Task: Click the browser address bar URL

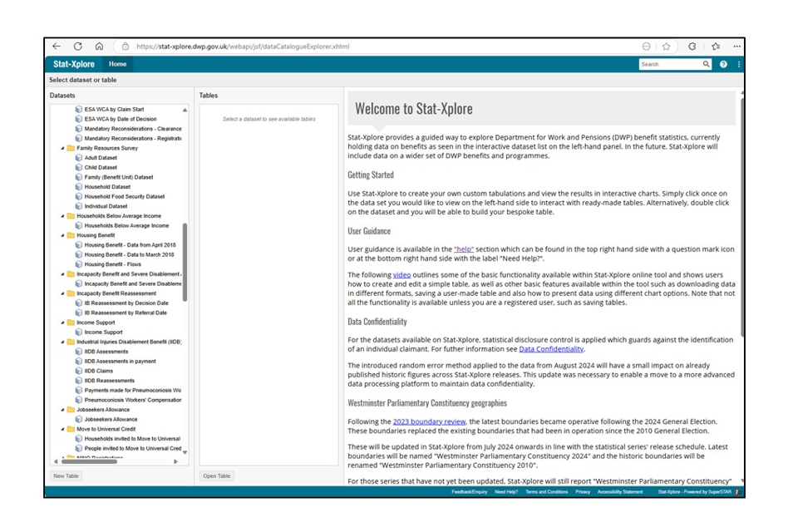Action: point(243,47)
